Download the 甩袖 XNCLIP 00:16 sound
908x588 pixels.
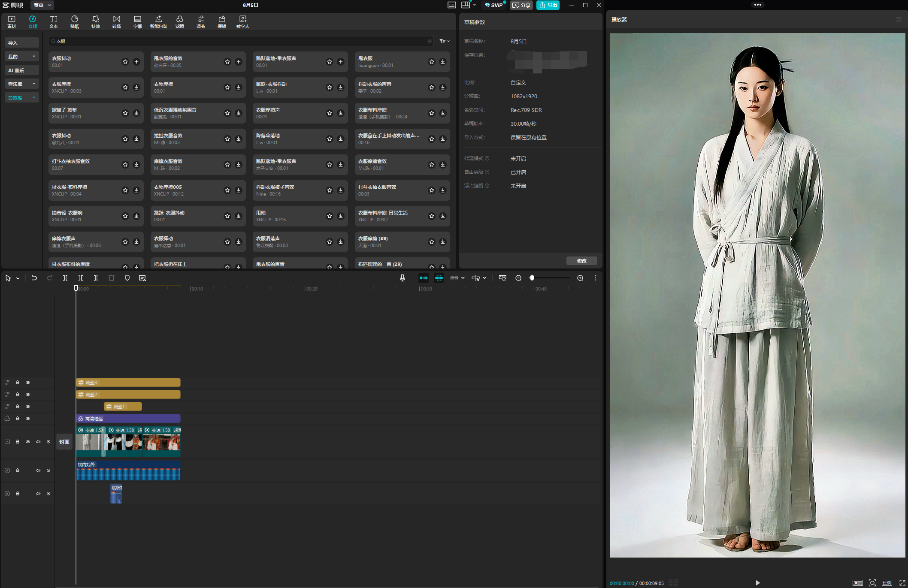coord(341,216)
